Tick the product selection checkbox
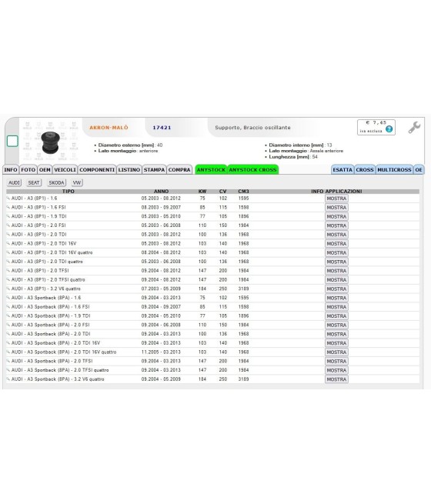The height and width of the screenshot is (504, 431). coord(12,141)
